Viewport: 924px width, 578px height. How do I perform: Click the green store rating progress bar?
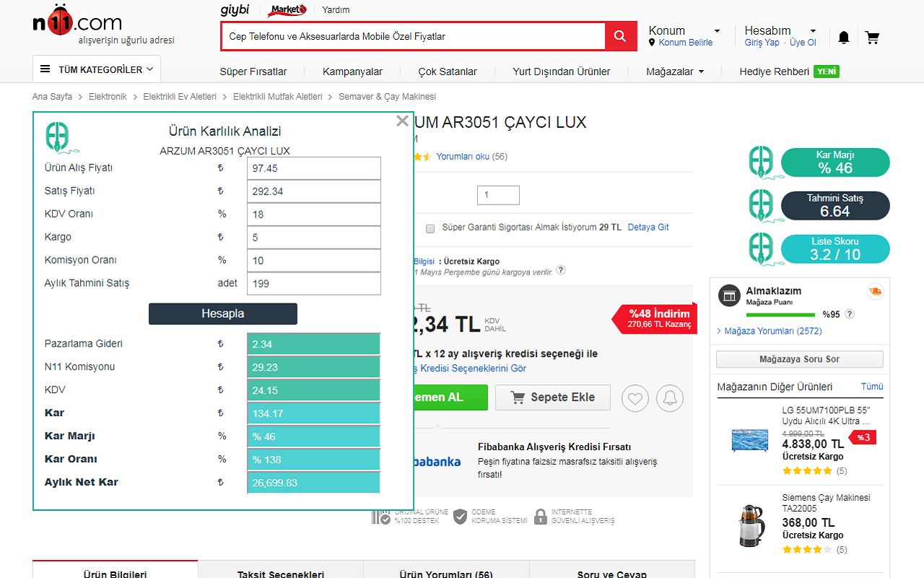pyautogui.click(x=780, y=315)
